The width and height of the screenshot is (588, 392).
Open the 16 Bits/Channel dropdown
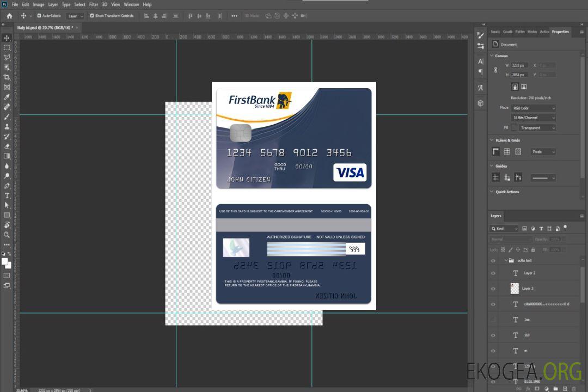533,118
